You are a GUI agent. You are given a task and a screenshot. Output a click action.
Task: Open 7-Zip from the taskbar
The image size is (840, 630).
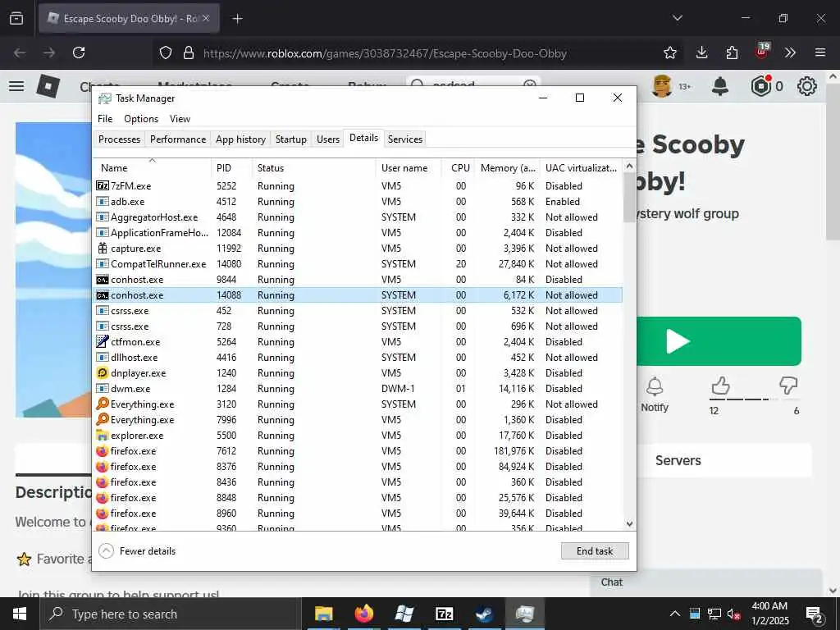445,614
